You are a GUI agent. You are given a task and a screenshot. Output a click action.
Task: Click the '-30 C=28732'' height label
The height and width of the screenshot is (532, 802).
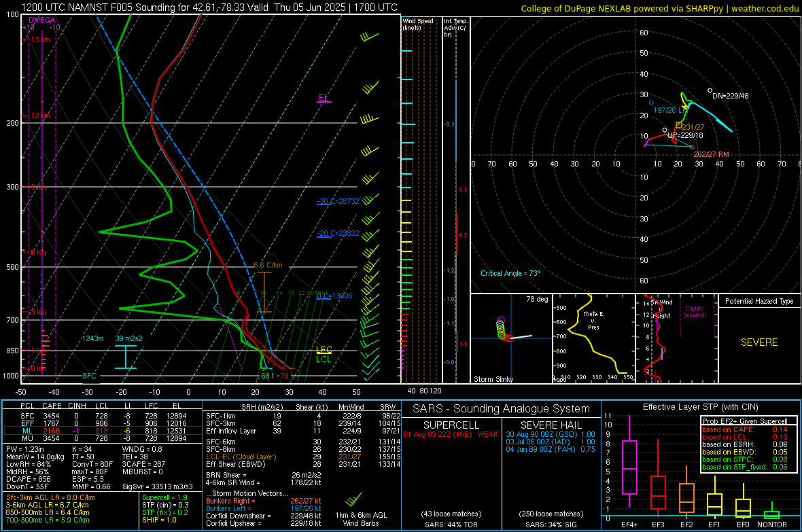338,201
